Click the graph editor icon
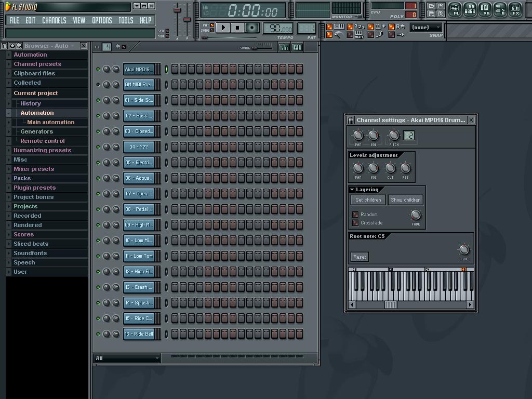 [x=284, y=47]
